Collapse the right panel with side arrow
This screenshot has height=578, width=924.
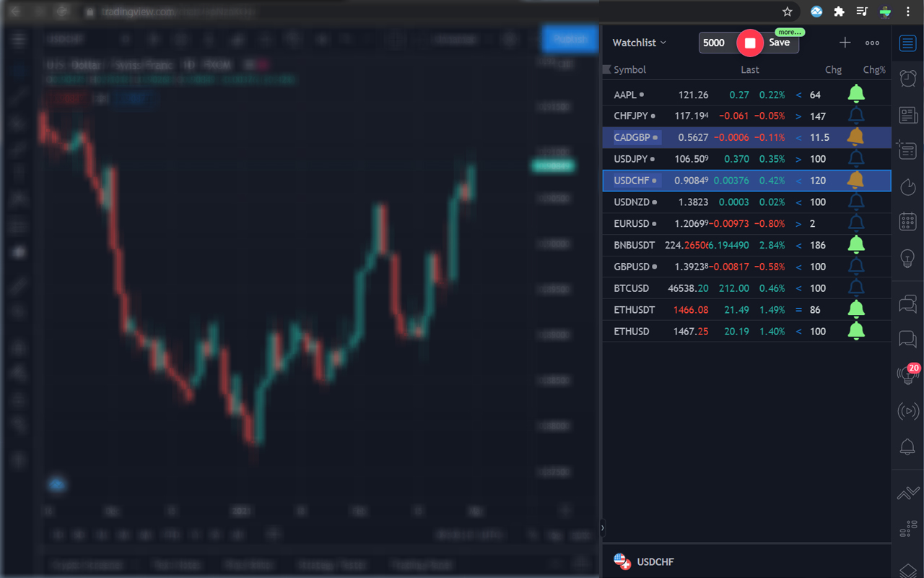click(602, 528)
